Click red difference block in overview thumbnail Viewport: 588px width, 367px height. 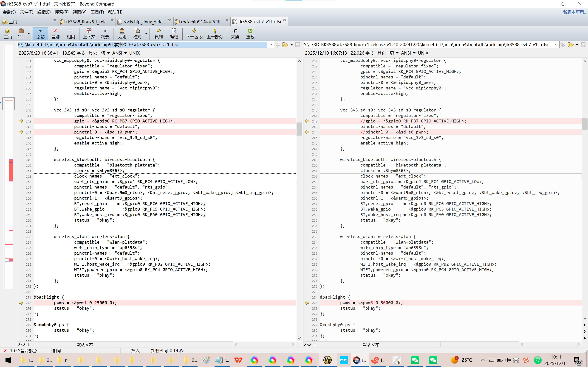click(11, 170)
